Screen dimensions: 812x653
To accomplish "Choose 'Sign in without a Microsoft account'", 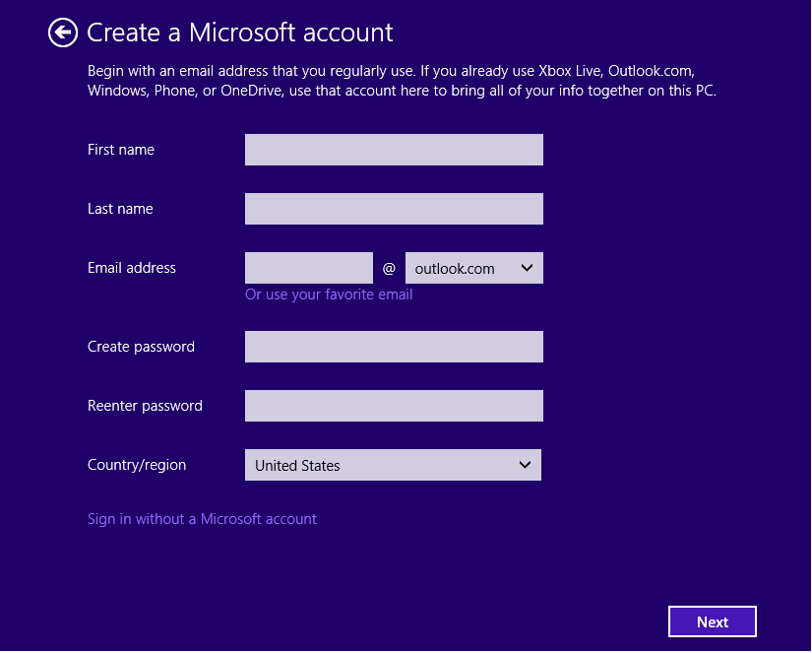I will (202, 519).
